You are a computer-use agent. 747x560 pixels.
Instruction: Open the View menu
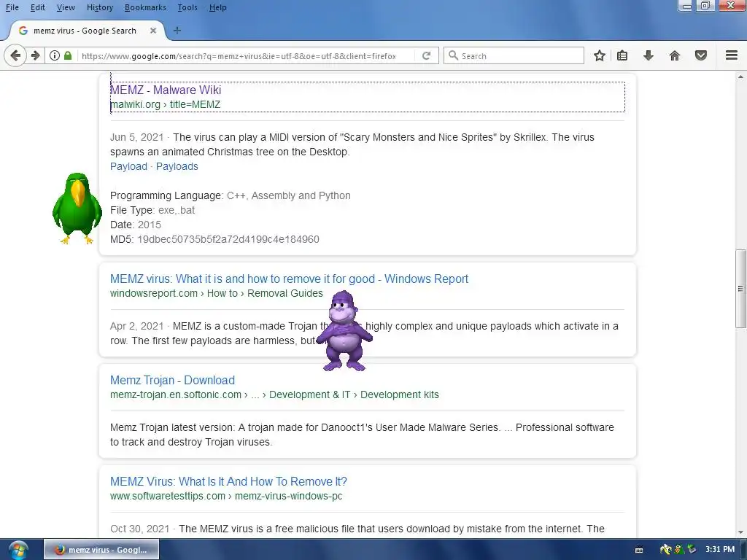[x=66, y=7]
